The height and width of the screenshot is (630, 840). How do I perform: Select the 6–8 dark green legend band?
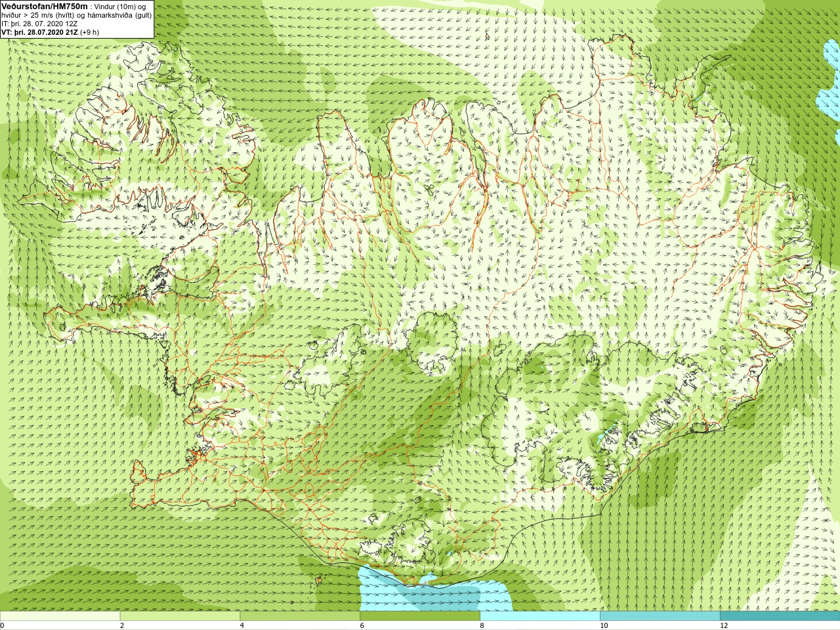[x=420, y=616]
